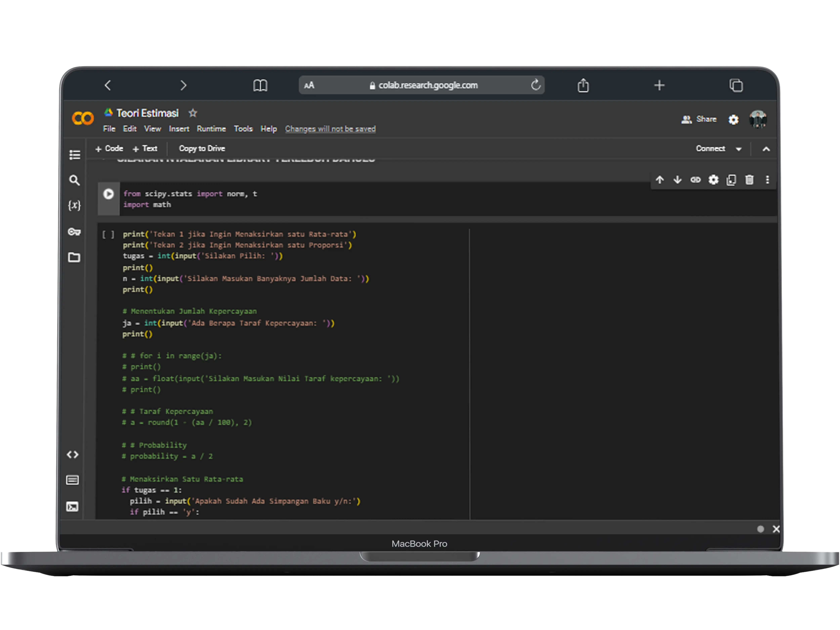
Task: Run the scipy import cell
Action: coord(108,194)
